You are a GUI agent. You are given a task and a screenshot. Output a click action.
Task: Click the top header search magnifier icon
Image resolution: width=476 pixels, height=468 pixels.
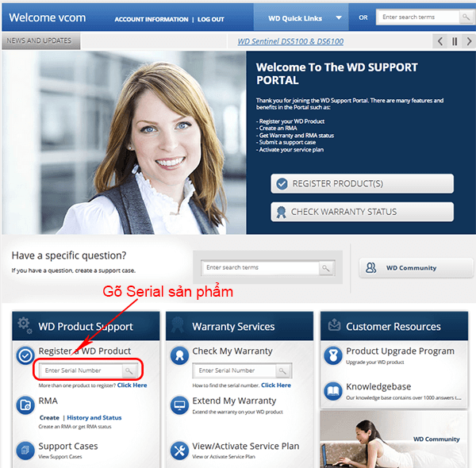pyautogui.click(x=466, y=17)
